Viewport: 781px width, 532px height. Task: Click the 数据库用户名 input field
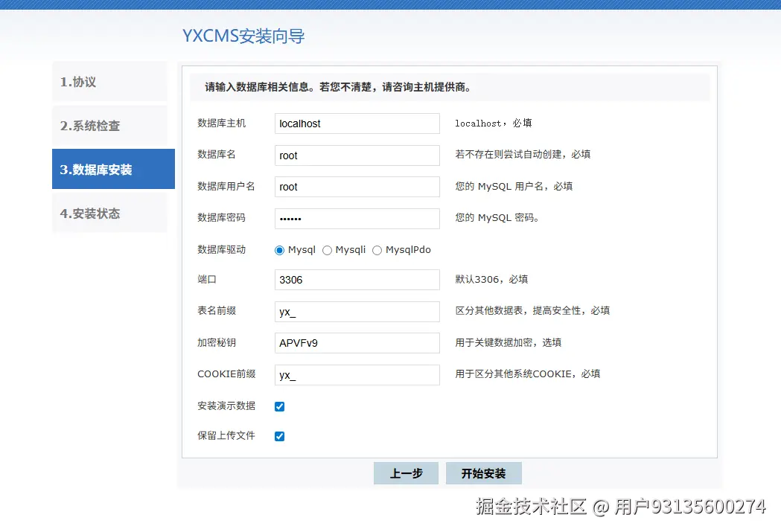[x=357, y=187]
